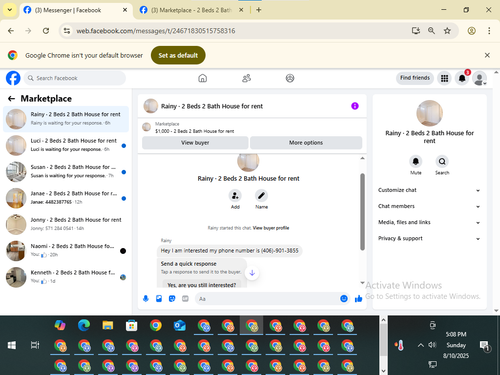Open File Explorer from the taskbar

[x=108, y=325]
